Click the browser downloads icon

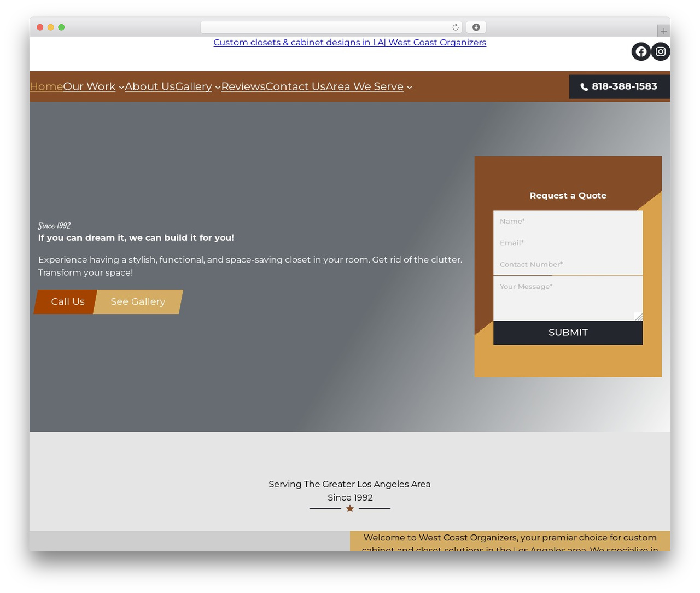click(476, 27)
